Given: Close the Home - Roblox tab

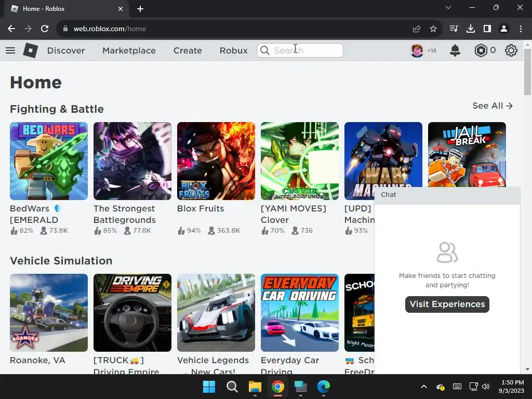Looking at the screenshot, I should [x=121, y=9].
